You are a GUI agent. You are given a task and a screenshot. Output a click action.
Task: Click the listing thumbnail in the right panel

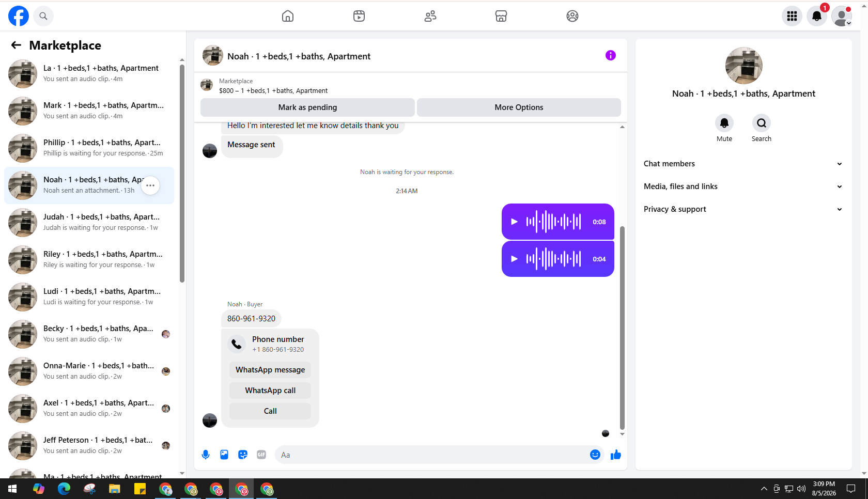[744, 66]
